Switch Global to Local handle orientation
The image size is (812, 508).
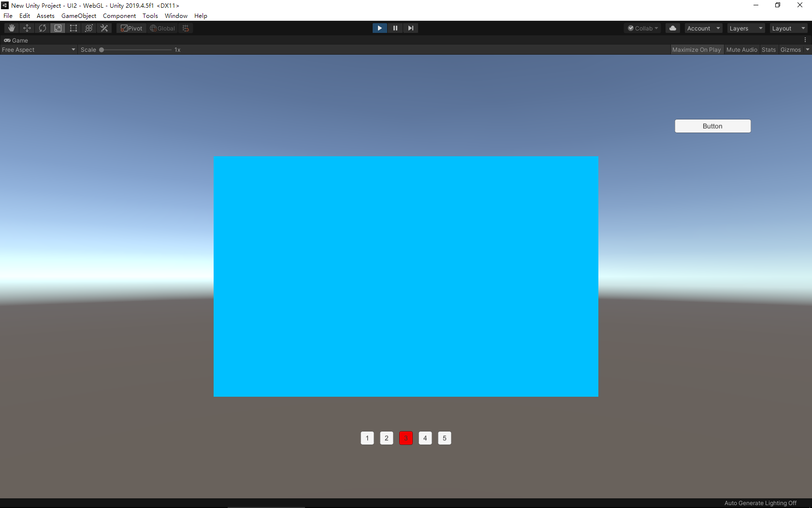pyautogui.click(x=162, y=28)
